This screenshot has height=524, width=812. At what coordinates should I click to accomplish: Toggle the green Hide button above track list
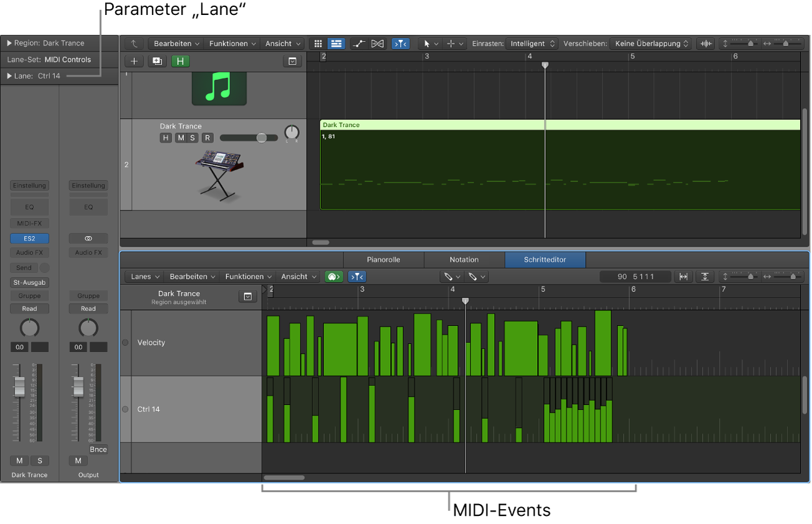click(x=181, y=61)
